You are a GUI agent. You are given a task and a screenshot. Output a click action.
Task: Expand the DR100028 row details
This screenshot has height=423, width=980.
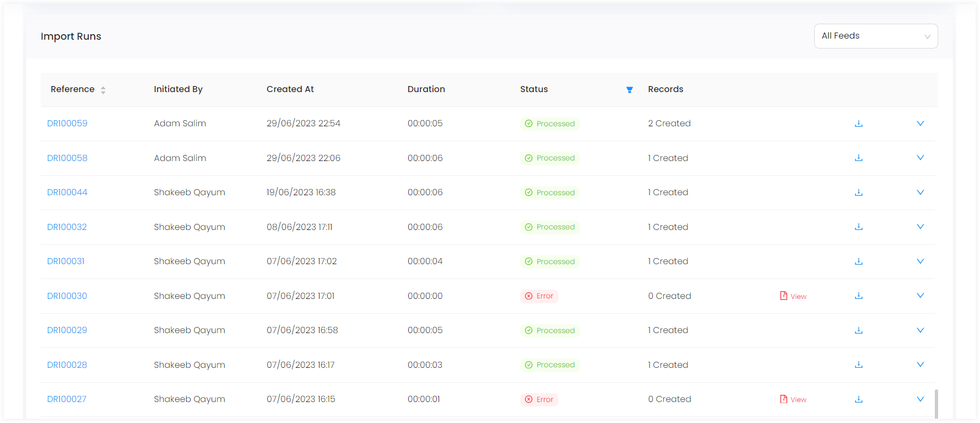point(920,365)
